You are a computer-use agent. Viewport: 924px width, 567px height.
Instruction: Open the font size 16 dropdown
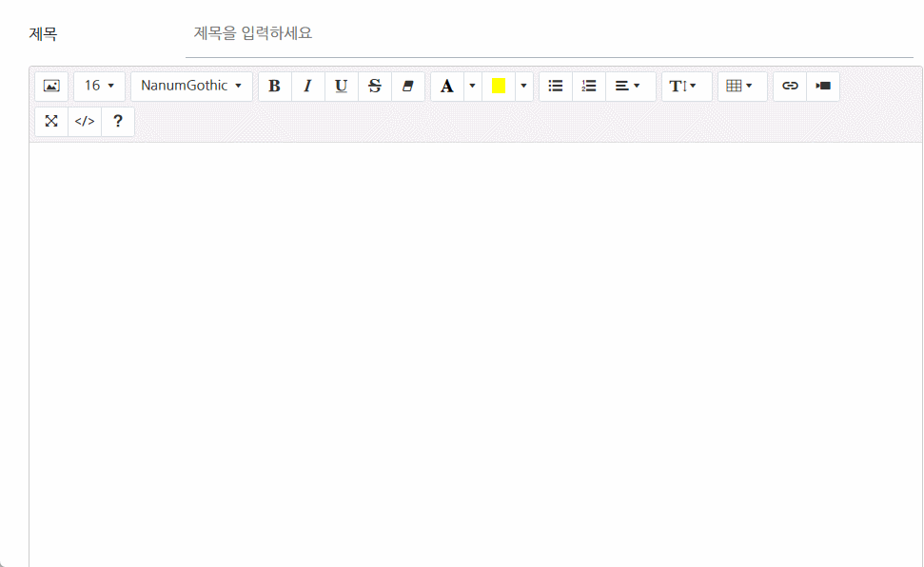click(99, 86)
